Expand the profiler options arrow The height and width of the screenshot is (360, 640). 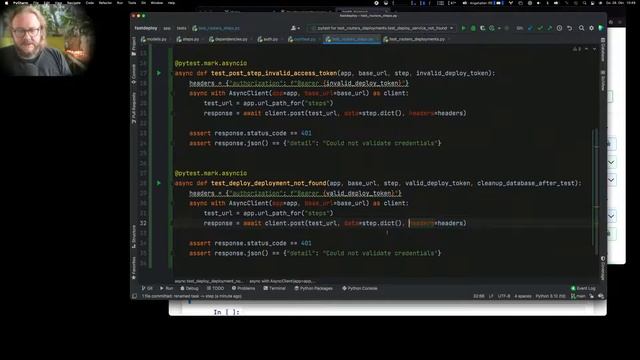499,28
